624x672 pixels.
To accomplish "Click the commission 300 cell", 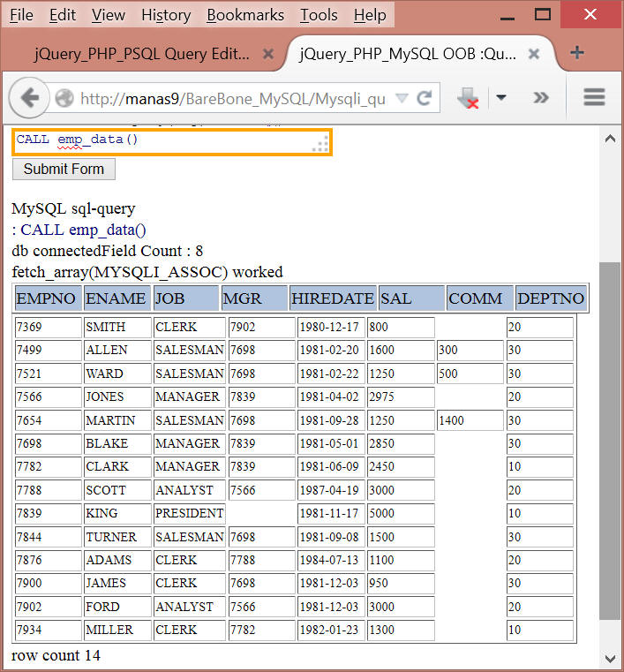I will click(x=470, y=351).
